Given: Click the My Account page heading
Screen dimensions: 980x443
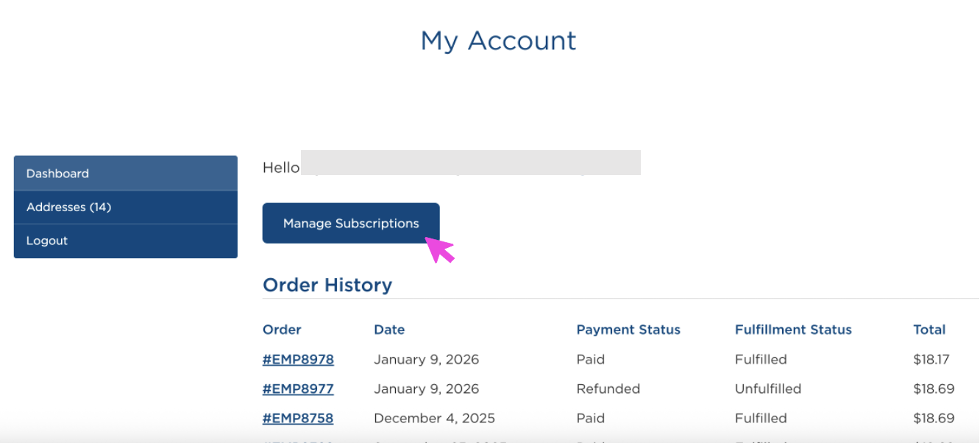Looking at the screenshot, I should 498,40.
